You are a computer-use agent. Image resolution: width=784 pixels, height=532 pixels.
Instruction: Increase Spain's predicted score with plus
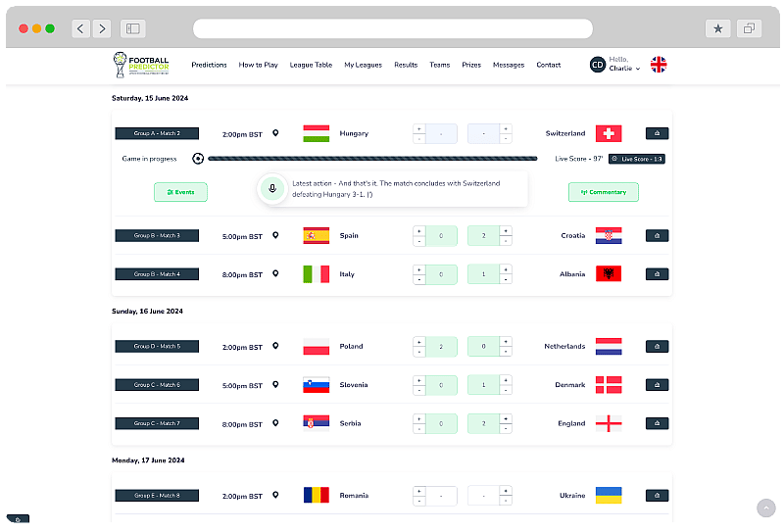point(419,230)
